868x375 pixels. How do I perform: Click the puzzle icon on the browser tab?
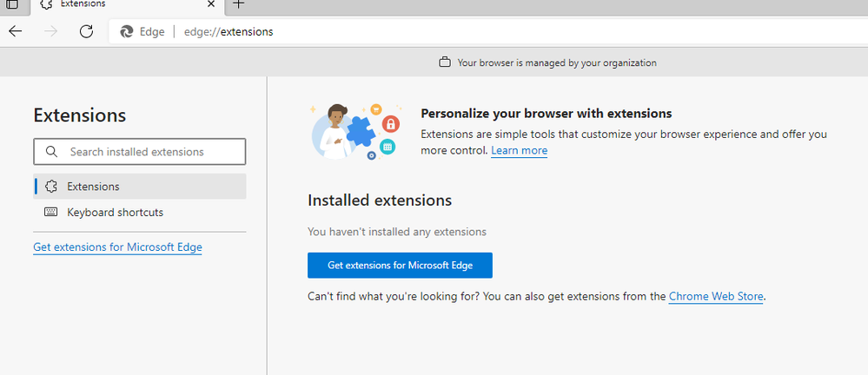[x=46, y=3]
